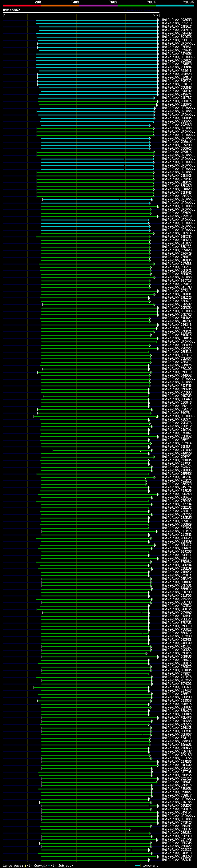197x868 pixels.
Task: Select hit label UniRef100_A7PRS1
Action: click(x=177, y=47)
